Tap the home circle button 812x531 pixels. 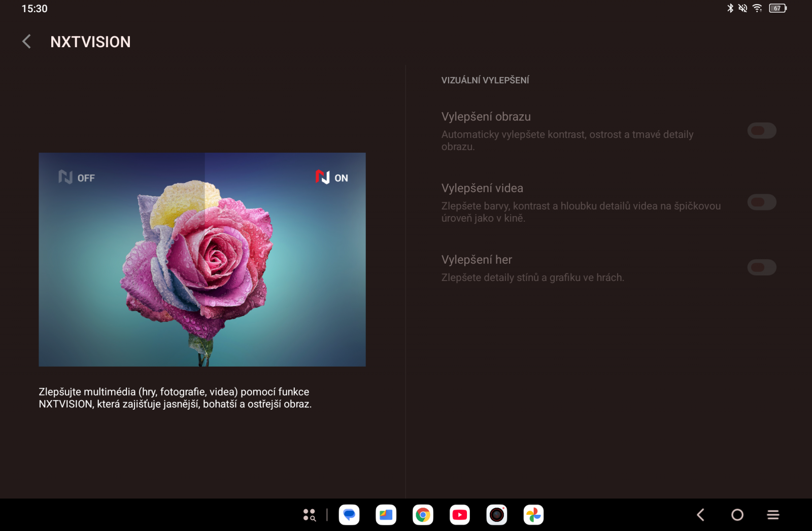(737, 514)
